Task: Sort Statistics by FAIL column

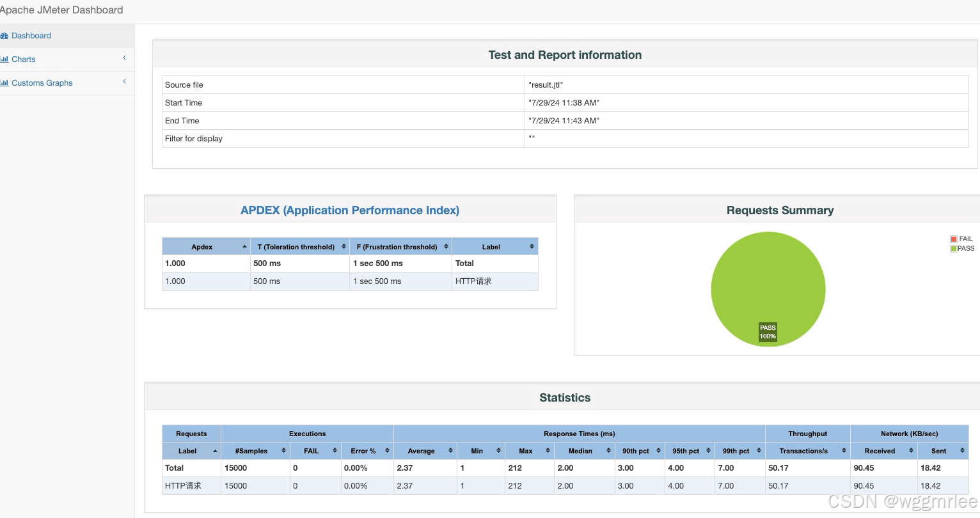Action: point(315,451)
